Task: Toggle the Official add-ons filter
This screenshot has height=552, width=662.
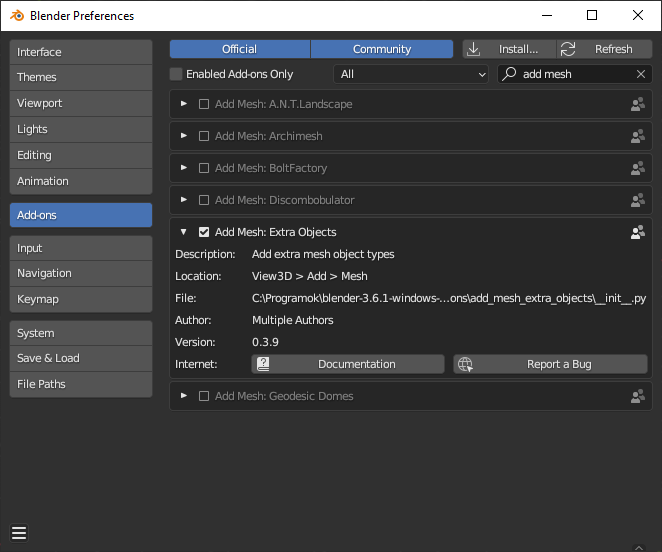Action: (x=240, y=49)
